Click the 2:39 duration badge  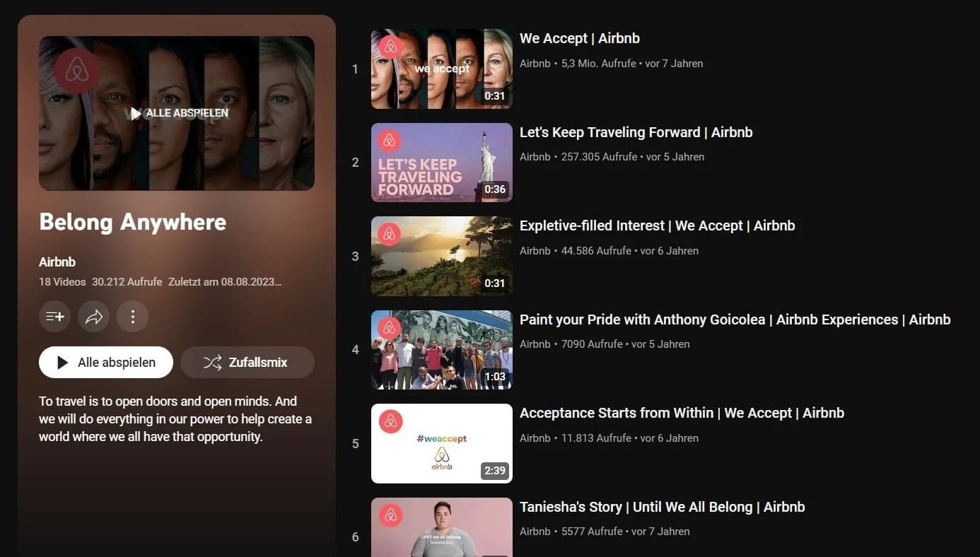click(x=495, y=471)
